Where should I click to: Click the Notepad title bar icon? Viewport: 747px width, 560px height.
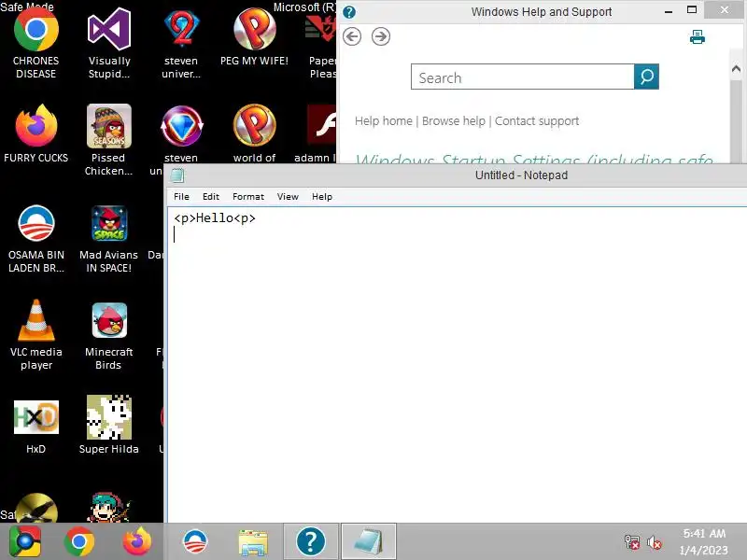[x=177, y=175]
